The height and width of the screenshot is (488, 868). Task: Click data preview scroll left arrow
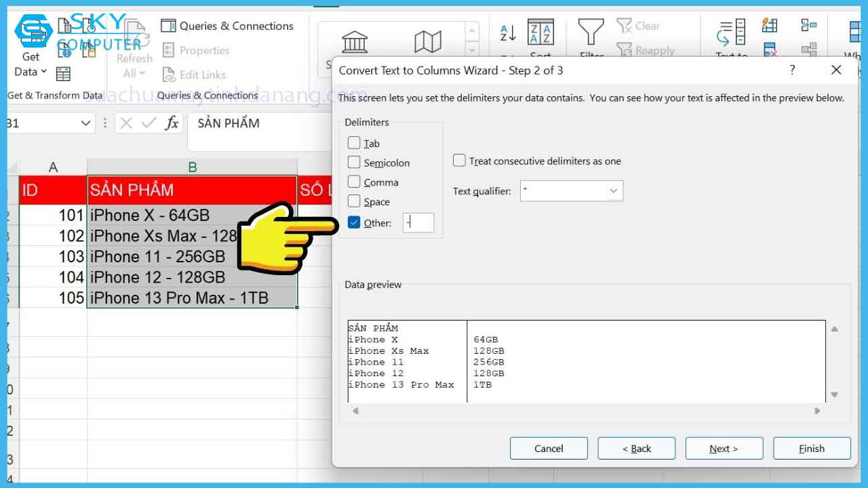click(355, 411)
